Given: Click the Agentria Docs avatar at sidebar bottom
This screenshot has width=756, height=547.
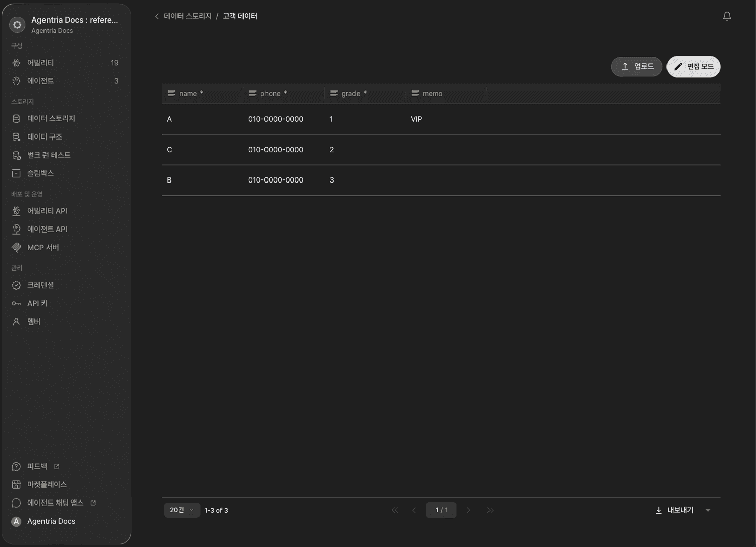Looking at the screenshot, I should pyautogui.click(x=16, y=521).
